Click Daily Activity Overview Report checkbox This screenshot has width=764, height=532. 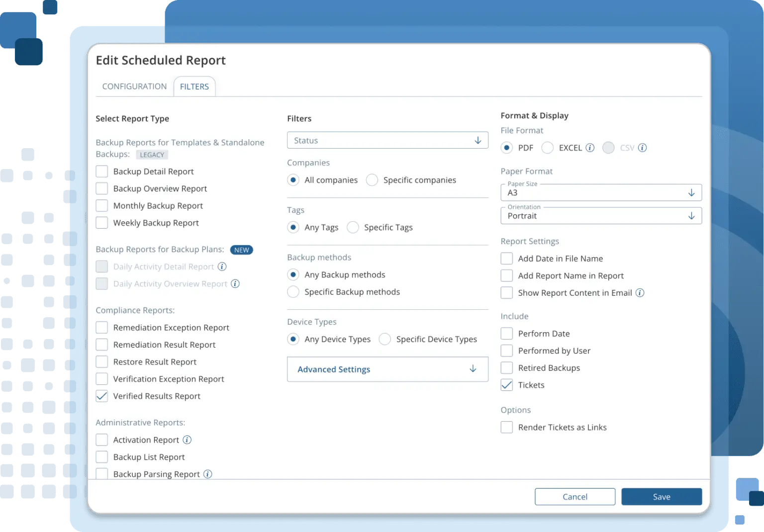[102, 284]
